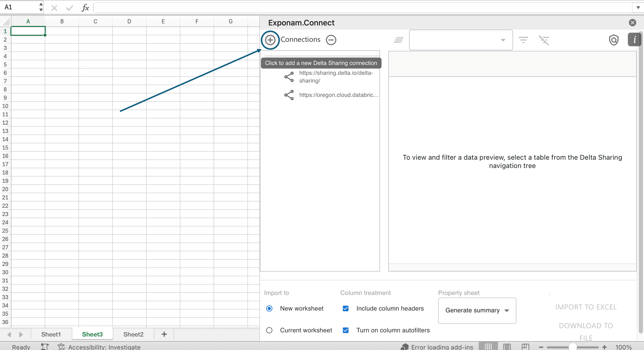Screen dimensions: 644x350
Task: Click in the formula bar input
Action: (x=363, y=7)
